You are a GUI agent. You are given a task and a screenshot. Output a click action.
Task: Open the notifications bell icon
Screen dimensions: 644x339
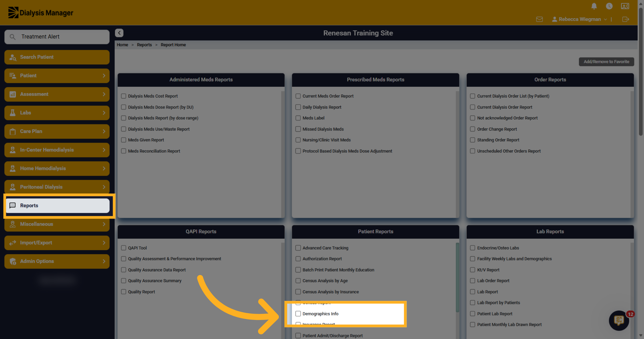point(594,6)
